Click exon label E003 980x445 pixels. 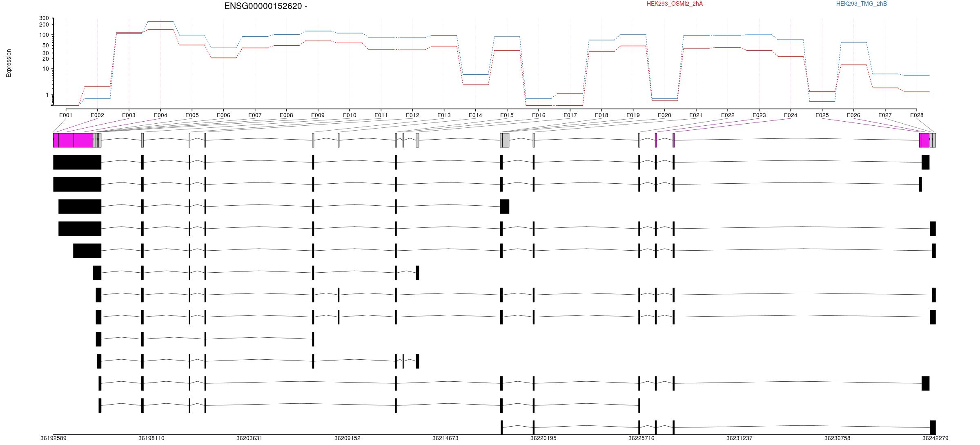[x=129, y=115]
